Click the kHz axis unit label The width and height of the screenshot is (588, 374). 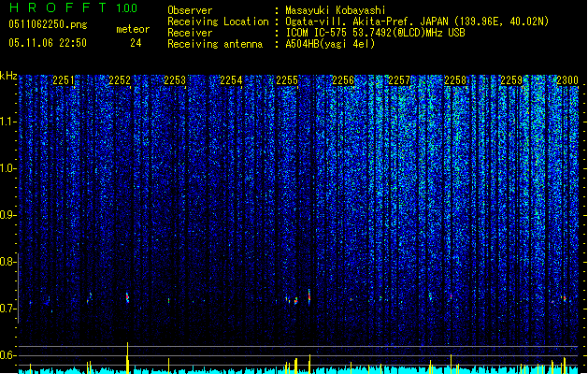(8, 76)
